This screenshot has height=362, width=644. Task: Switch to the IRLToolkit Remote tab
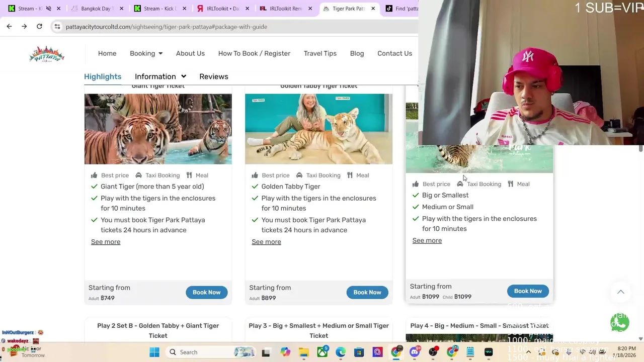tap(284, 9)
